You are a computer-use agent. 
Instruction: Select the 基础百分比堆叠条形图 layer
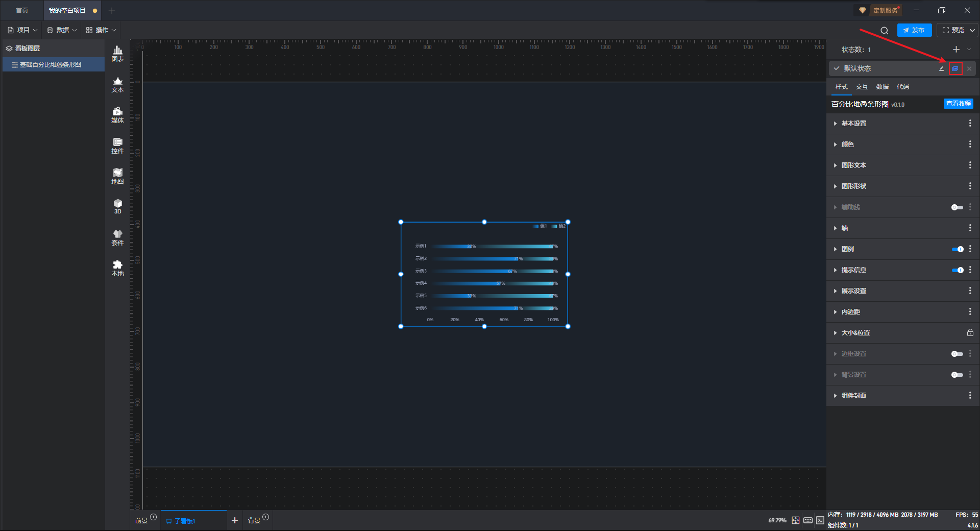pyautogui.click(x=54, y=65)
